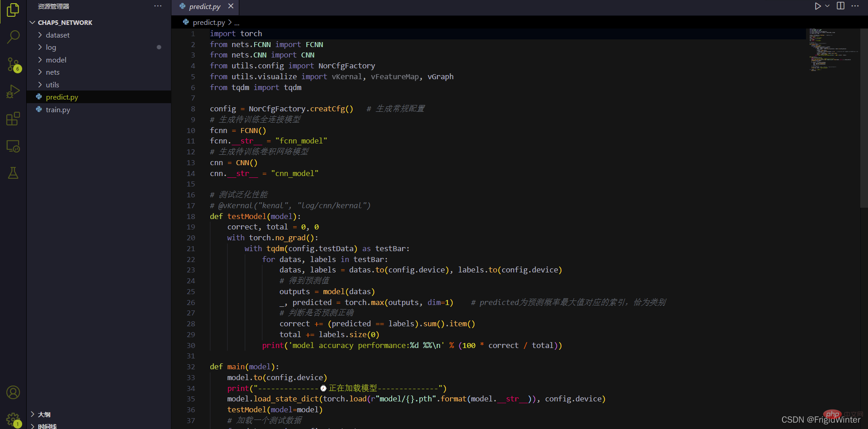Open run options dropdown arrow

point(827,6)
